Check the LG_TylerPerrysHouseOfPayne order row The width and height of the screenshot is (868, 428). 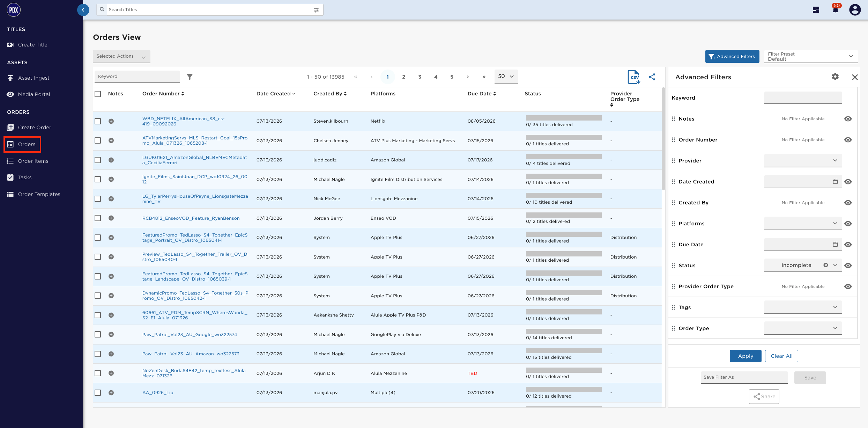point(98,199)
